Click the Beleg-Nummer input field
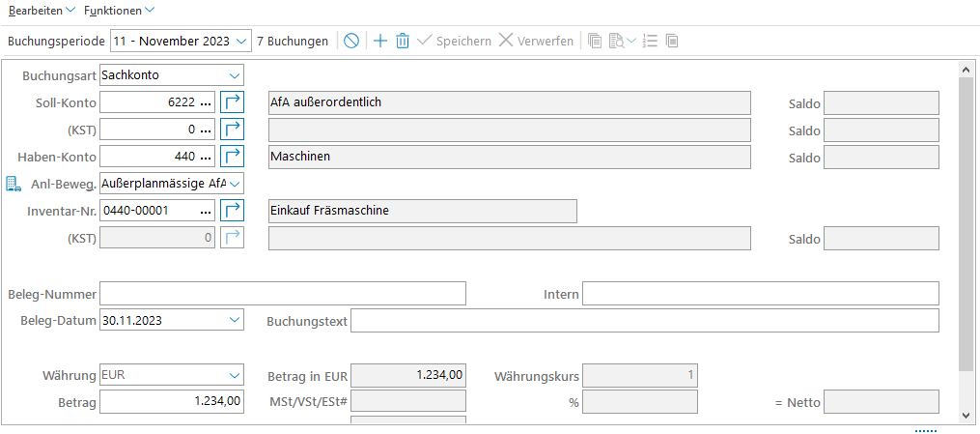The width and height of the screenshot is (980, 434). coord(283,293)
